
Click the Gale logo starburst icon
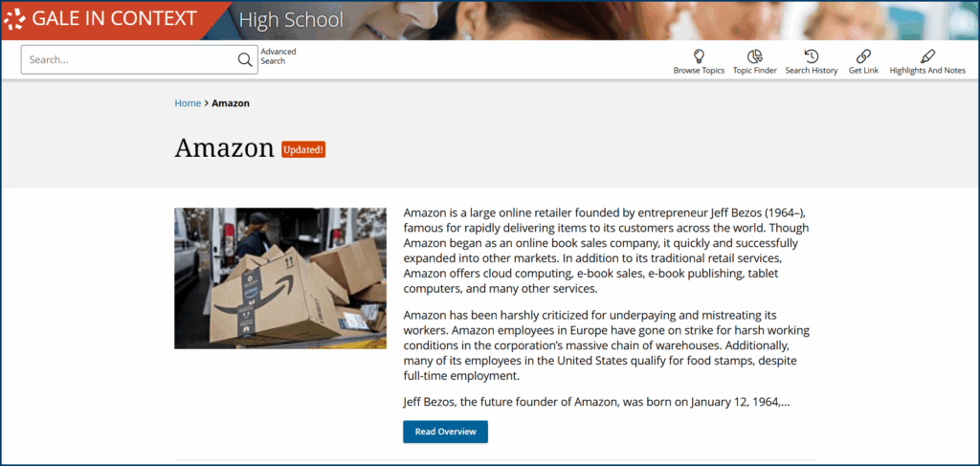[x=14, y=20]
